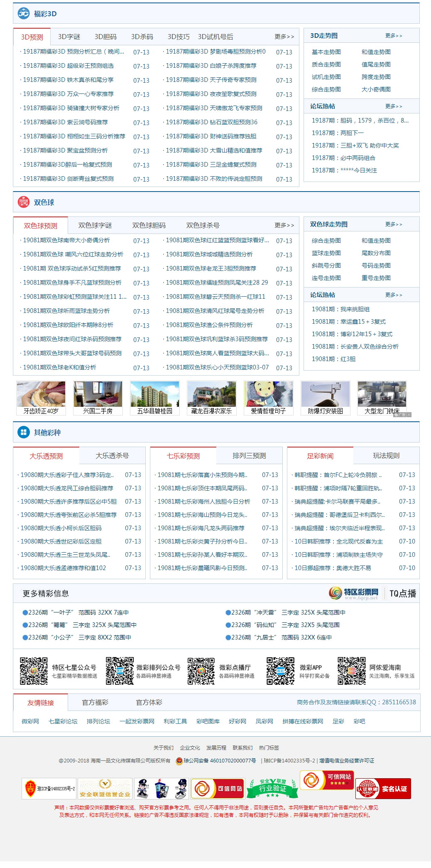Viewport: 431px width, 868px height.
Task: Click the blue 其他彩种 grid icon
Action: (24, 432)
